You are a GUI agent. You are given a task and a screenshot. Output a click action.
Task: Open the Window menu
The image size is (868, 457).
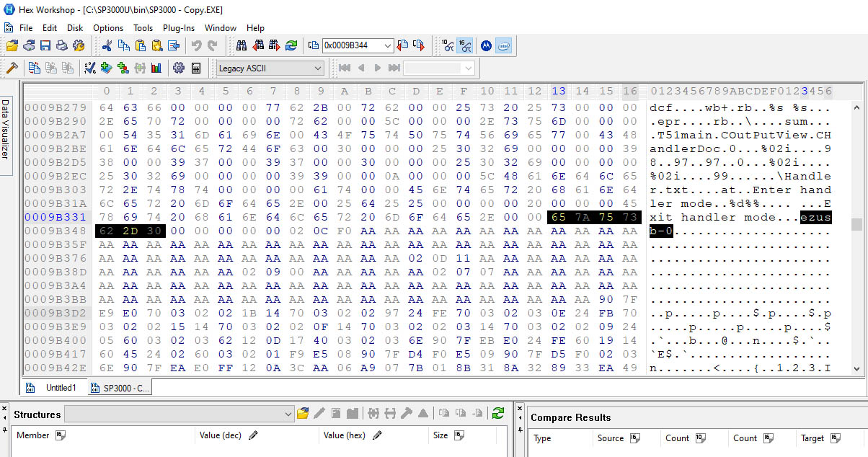coord(221,27)
